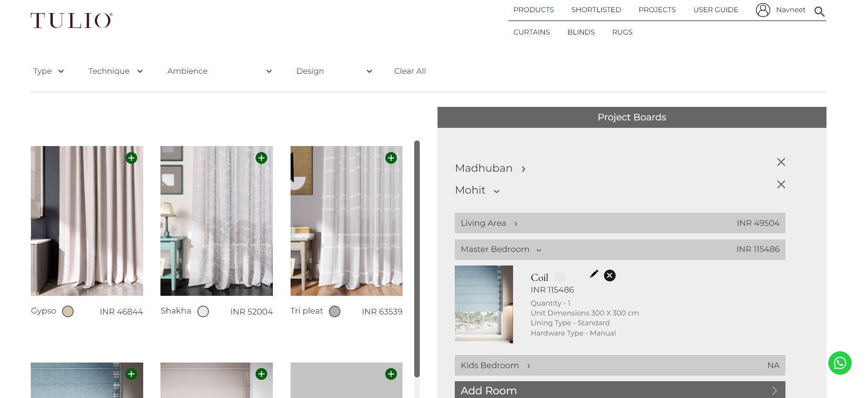The height and width of the screenshot is (398, 868).
Task: Add Tri pleat curtain with green plus
Action: pos(391,158)
